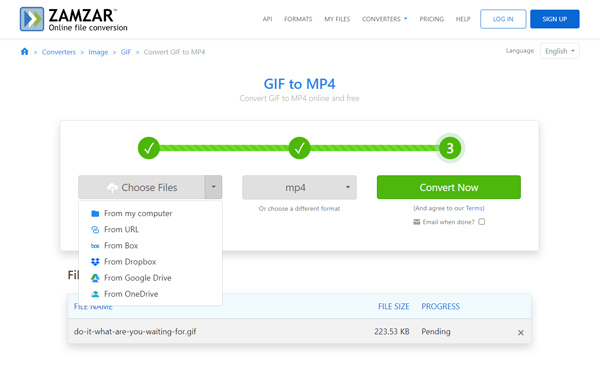Image resolution: width=600 pixels, height=365 pixels.
Task: Click the envelope email icon
Action: pos(417,222)
